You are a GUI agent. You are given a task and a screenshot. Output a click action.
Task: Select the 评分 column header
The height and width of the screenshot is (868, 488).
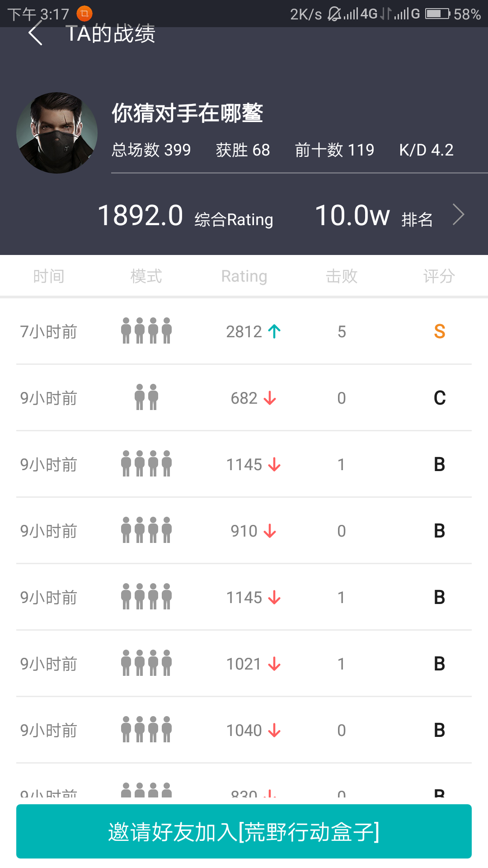(x=439, y=276)
